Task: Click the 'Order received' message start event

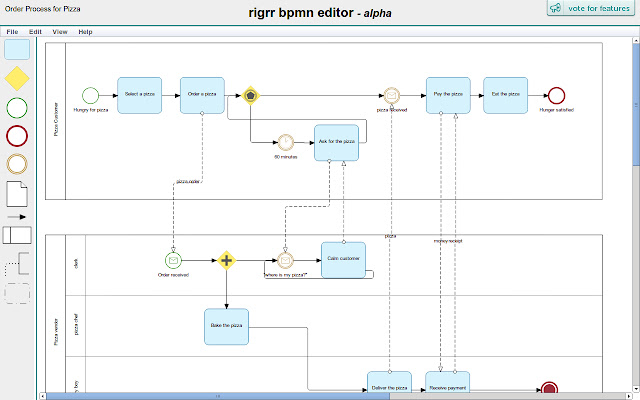Action: coord(173,260)
